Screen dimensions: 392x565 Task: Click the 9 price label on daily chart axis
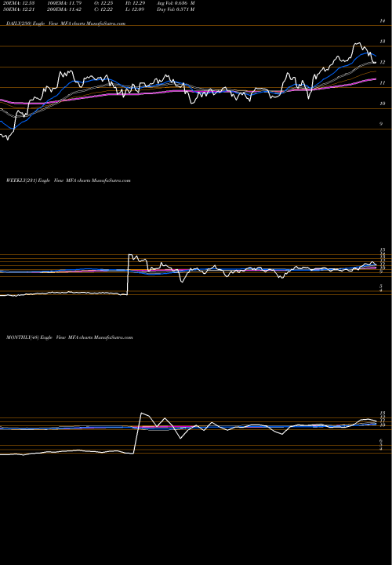[381, 124]
